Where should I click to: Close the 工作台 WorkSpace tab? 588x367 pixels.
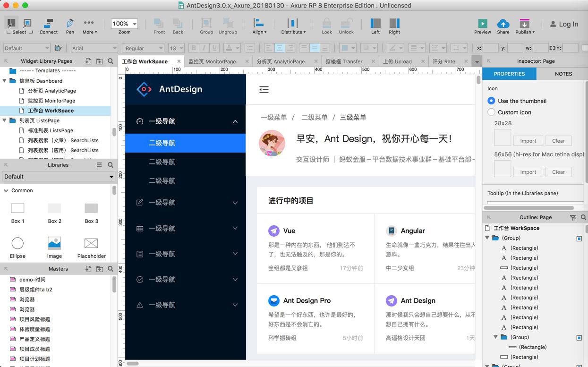pos(179,61)
